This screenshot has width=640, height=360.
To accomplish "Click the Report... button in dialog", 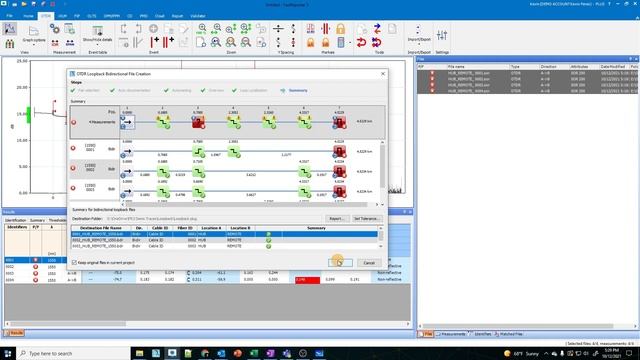I will [x=337, y=219].
